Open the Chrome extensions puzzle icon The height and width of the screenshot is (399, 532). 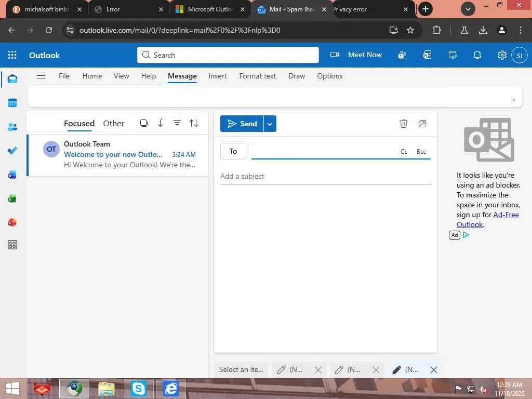pos(436,30)
